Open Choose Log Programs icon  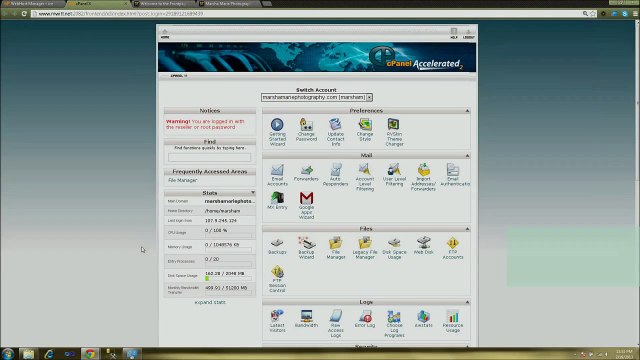pos(394,316)
